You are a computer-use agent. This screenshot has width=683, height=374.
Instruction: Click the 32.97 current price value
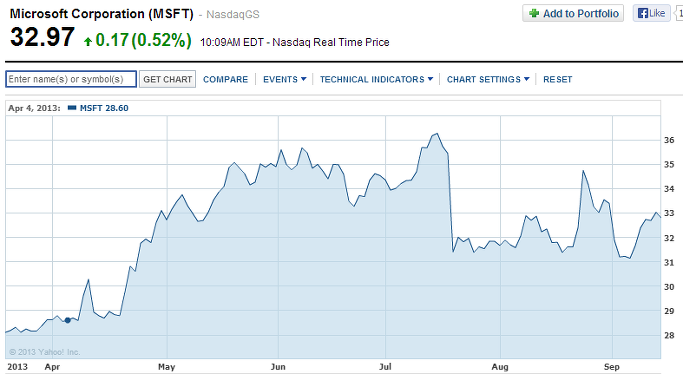[x=42, y=37]
